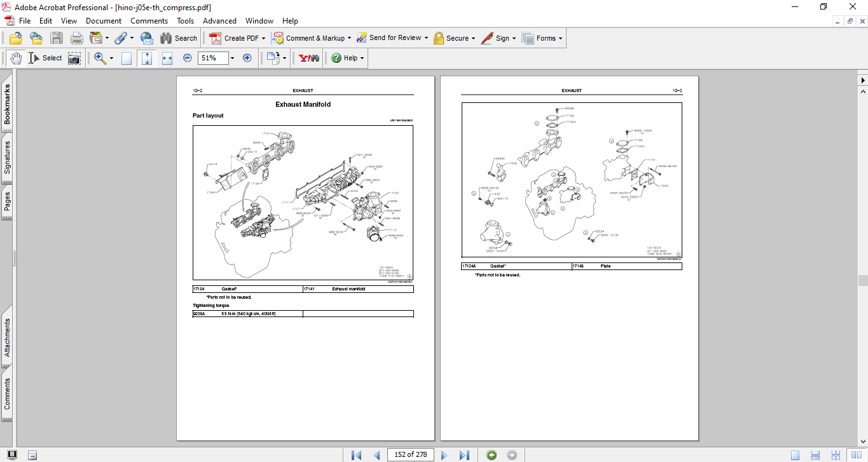This screenshot has height=462, width=868.
Task: Select the Hand tool
Action: (x=15, y=58)
